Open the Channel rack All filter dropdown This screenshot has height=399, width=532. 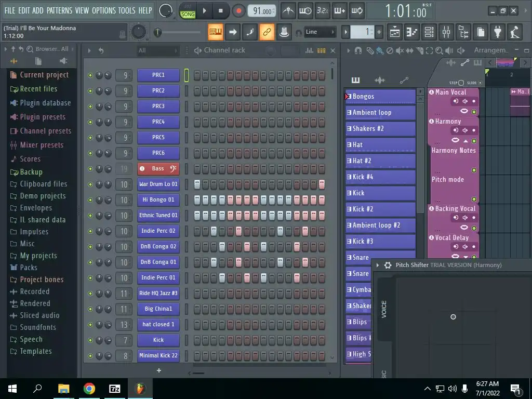tap(158, 50)
